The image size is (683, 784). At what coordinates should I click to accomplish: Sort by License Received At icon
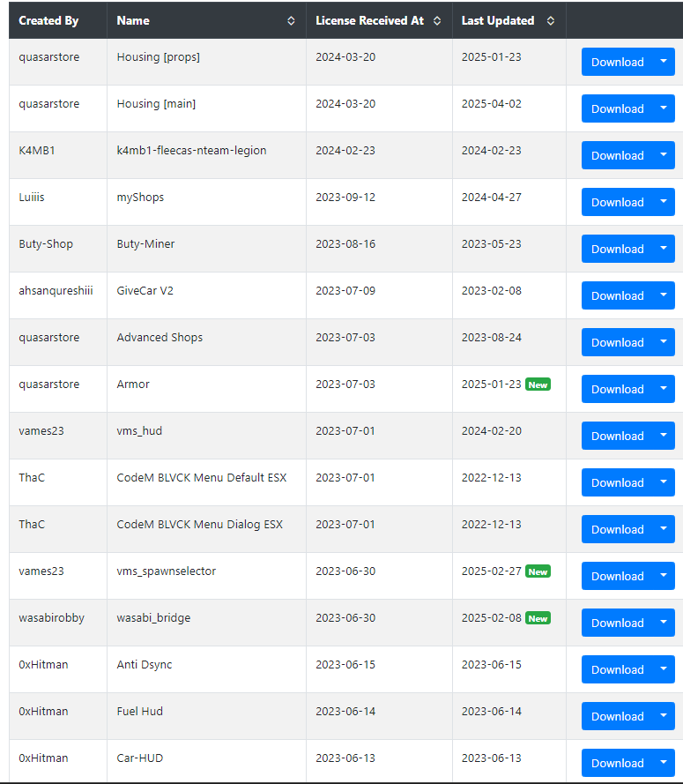pos(437,21)
